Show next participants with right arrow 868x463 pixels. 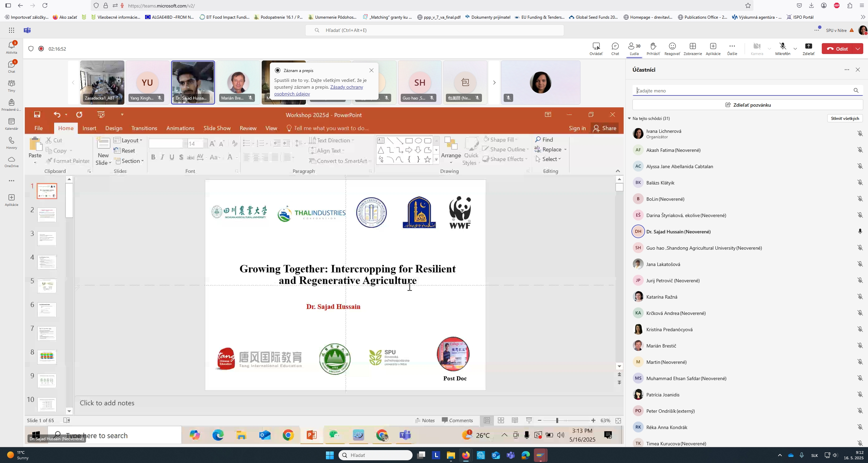(494, 83)
